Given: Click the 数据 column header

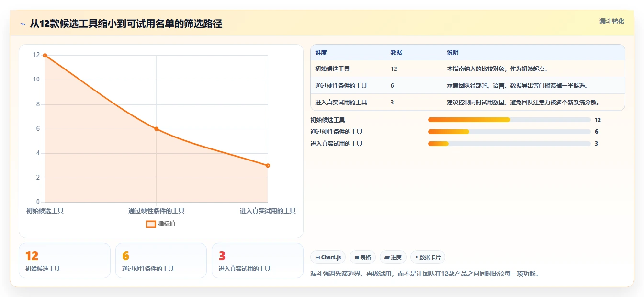Looking at the screenshot, I should pyautogui.click(x=396, y=53).
